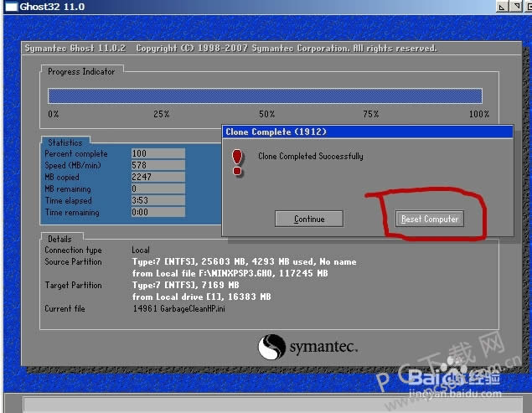Select the Time elapsed value field
The image size is (532, 413).
pyautogui.click(x=158, y=200)
